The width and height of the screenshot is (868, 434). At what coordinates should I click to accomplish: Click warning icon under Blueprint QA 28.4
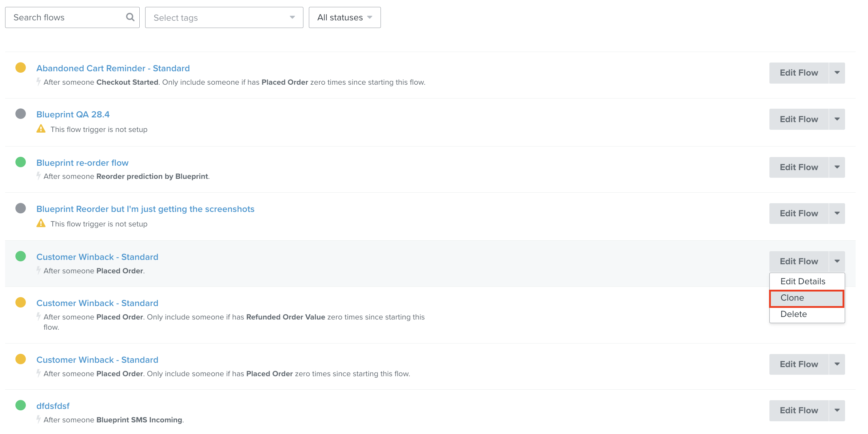pos(41,129)
